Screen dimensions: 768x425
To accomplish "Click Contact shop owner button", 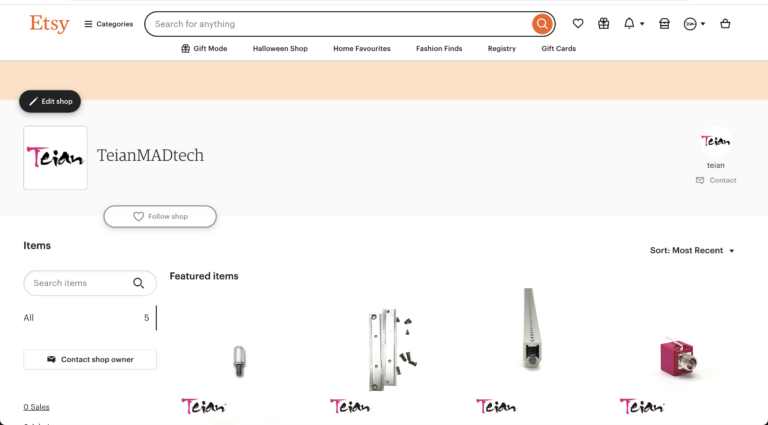I will tap(90, 359).
